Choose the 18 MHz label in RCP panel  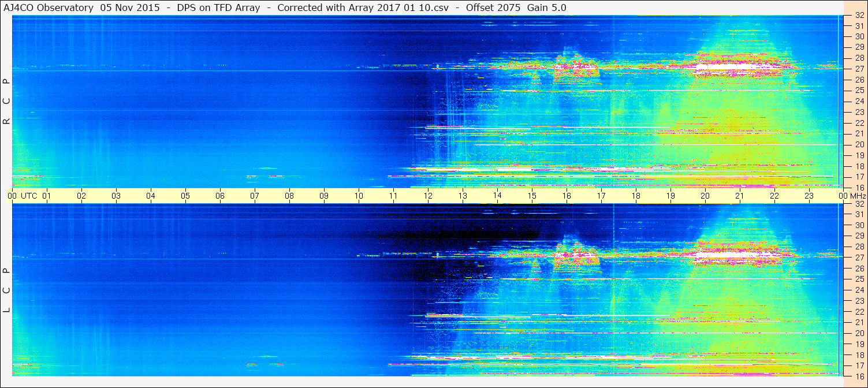[x=859, y=166]
